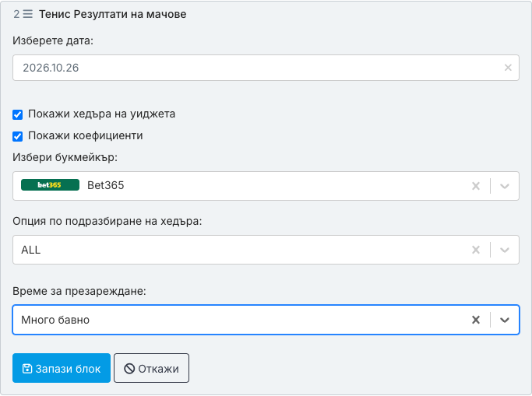The height and width of the screenshot is (396, 532).
Task: Click the Тенис Резултати на мачове title
Action: tap(113, 14)
